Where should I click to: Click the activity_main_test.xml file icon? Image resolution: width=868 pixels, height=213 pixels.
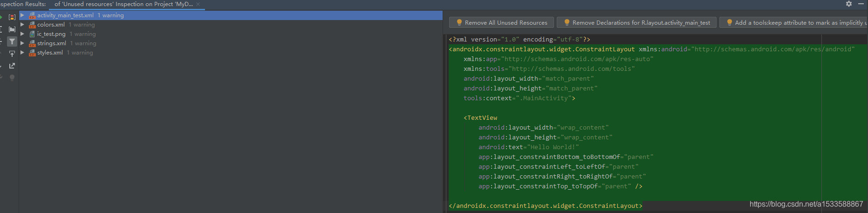tap(32, 15)
